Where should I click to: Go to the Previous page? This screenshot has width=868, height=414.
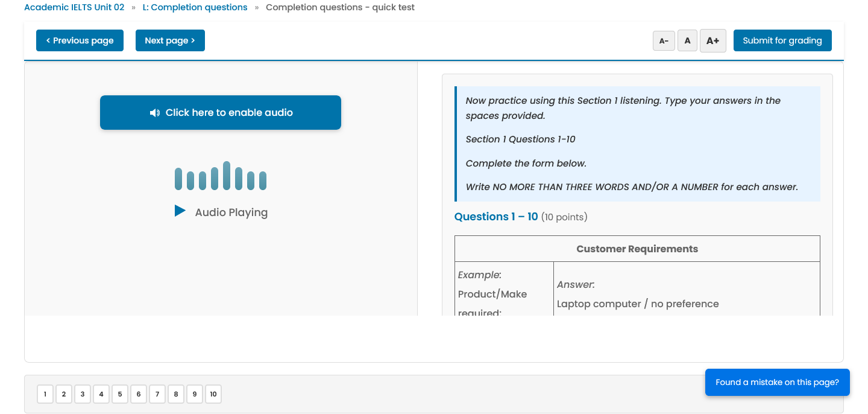(x=80, y=40)
